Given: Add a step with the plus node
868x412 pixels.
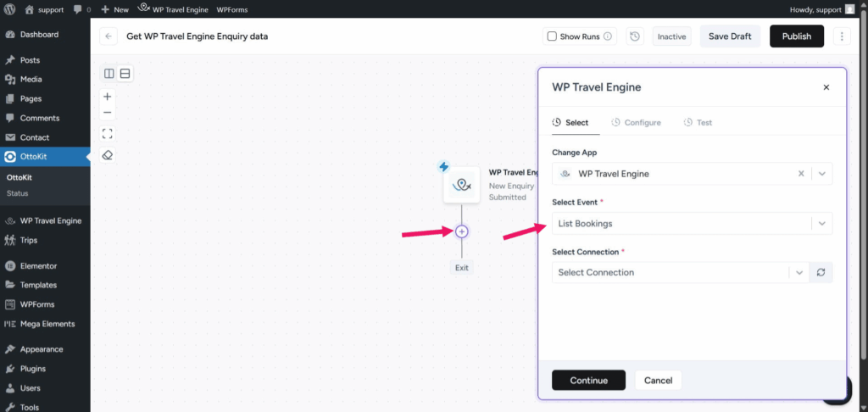Looking at the screenshot, I should [x=462, y=231].
